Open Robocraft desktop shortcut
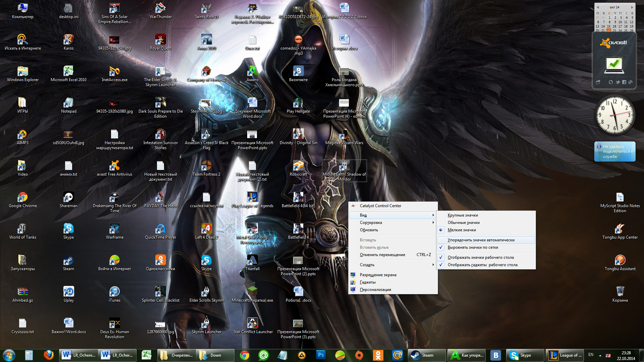Viewport: 644px width, 362px height. (x=298, y=168)
